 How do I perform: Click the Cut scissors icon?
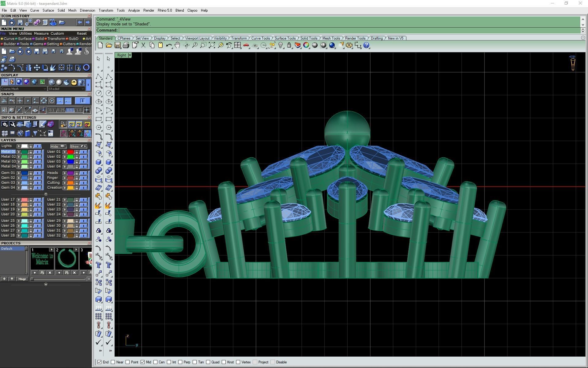(x=143, y=45)
